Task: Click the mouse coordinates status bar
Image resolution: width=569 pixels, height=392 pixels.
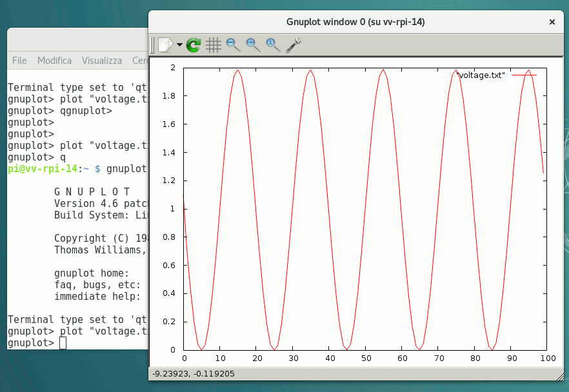Action: pos(194,373)
